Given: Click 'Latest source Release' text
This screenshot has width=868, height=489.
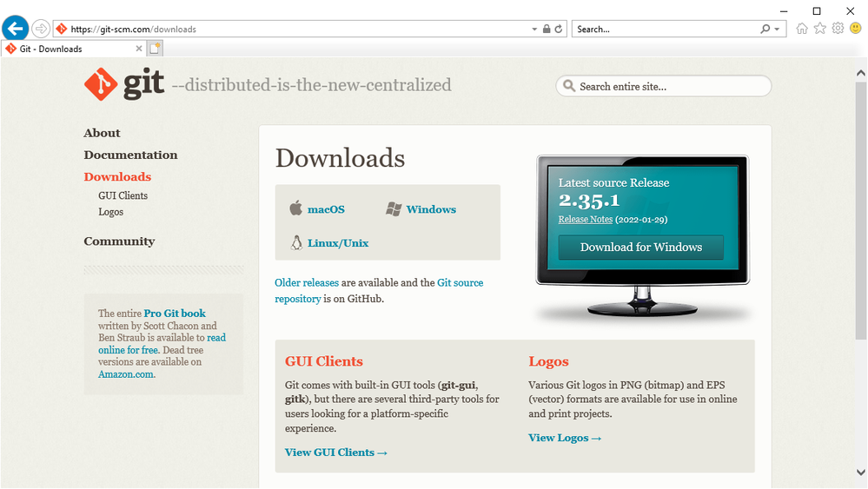Looking at the screenshot, I should [x=613, y=182].
